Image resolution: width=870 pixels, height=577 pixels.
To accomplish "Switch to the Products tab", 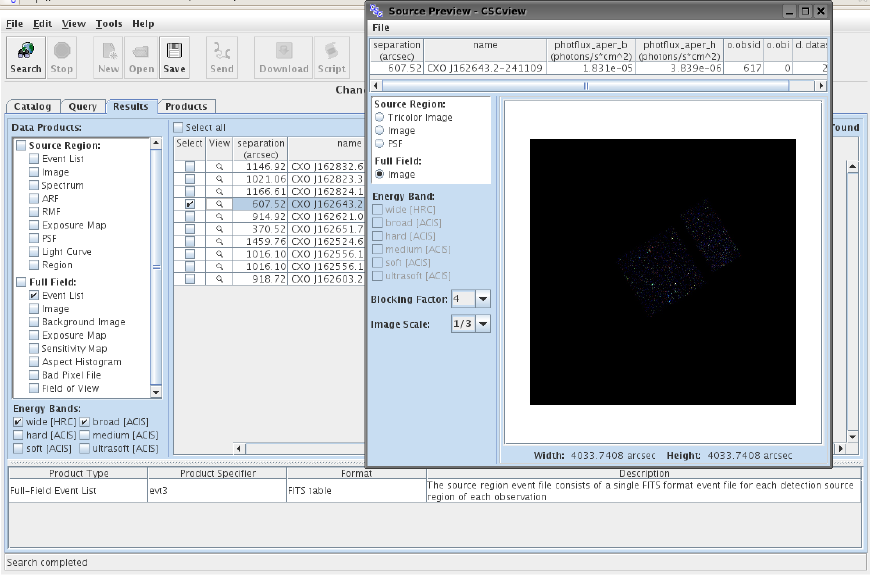I will 186,106.
